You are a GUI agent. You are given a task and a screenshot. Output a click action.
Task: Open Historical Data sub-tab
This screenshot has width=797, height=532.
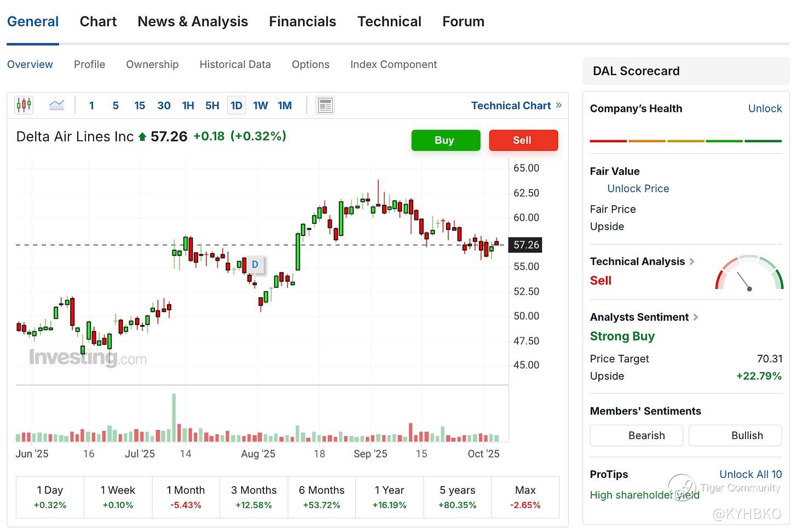235,65
